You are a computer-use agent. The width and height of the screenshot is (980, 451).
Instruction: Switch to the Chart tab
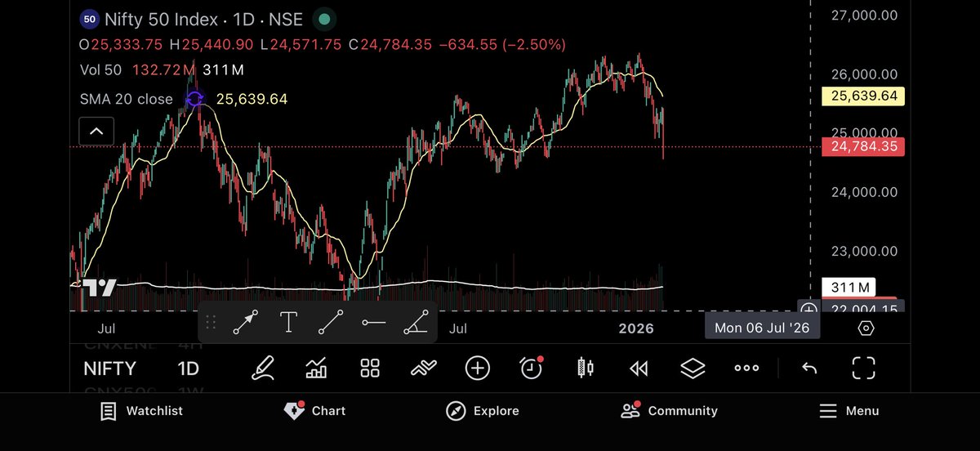(314, 411)
